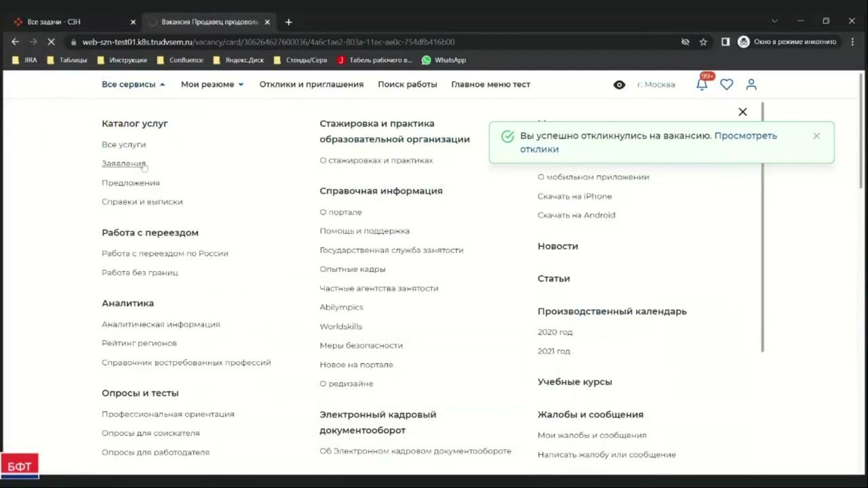Open Confluence bookmark
The height and width of the screenshot is (488, 868).
point(180,60)
